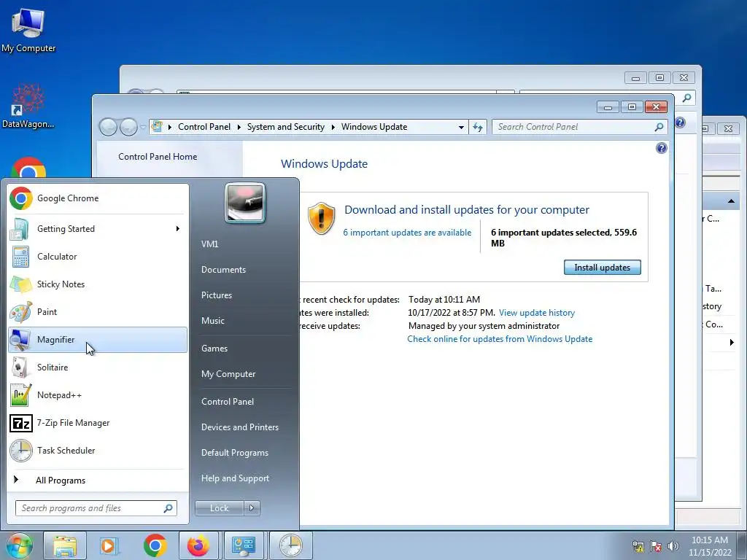Open Default Programs
The width and height of the screenshot is (747, 560).
pyautogui.click(x=235, y=453)
